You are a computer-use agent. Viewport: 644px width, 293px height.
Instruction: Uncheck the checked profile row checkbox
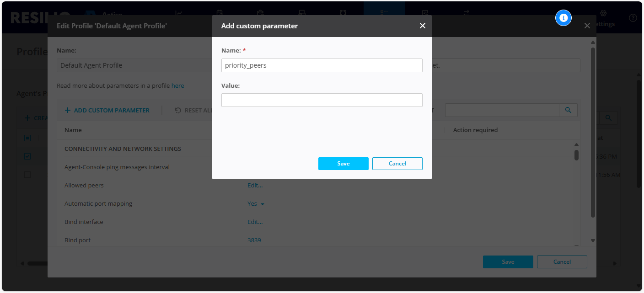27,156
